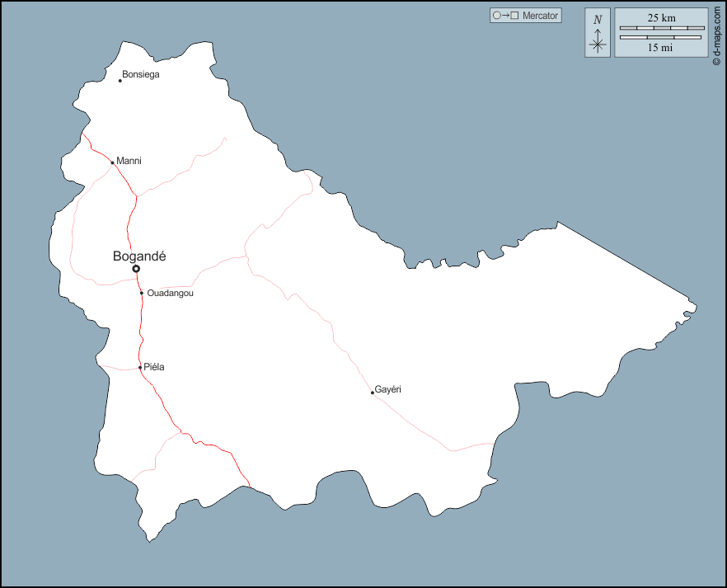Click the Piéla town dot marker
This screenshot has height=588, width=727.
[140, 368]
